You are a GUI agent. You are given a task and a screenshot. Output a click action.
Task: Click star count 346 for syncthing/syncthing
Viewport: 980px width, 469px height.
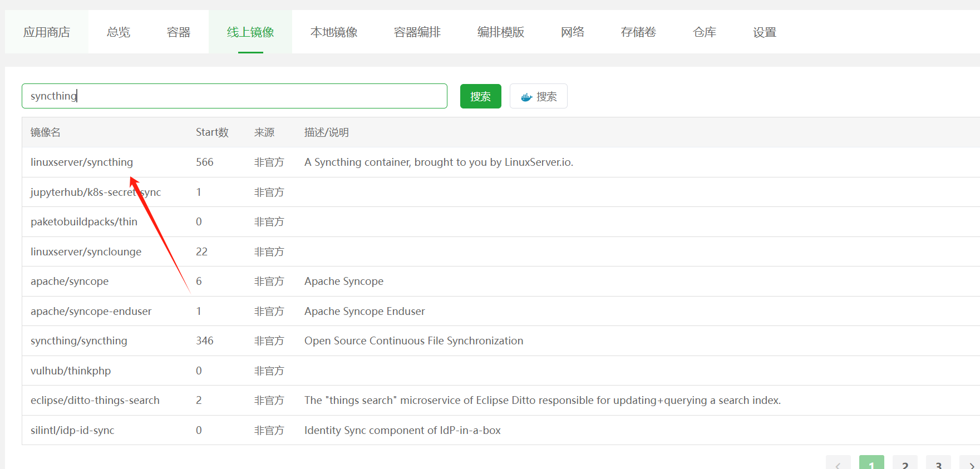[x=205, y=340]
